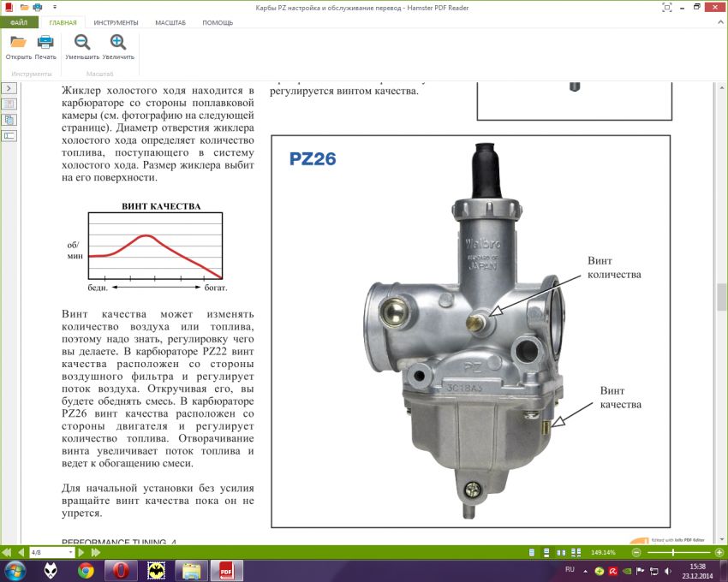The height and width of the screenshot is (582, 728).
Task: Switch to the МАСШТАБ tab
Action: 170,22
